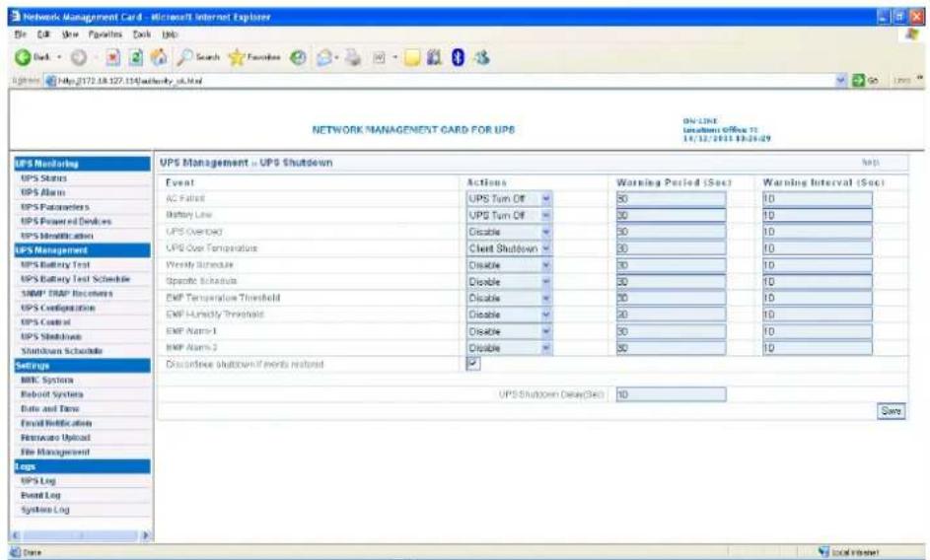Click the green Back arrow button
This screenshot has width=930, height=560.
(23, 57)
